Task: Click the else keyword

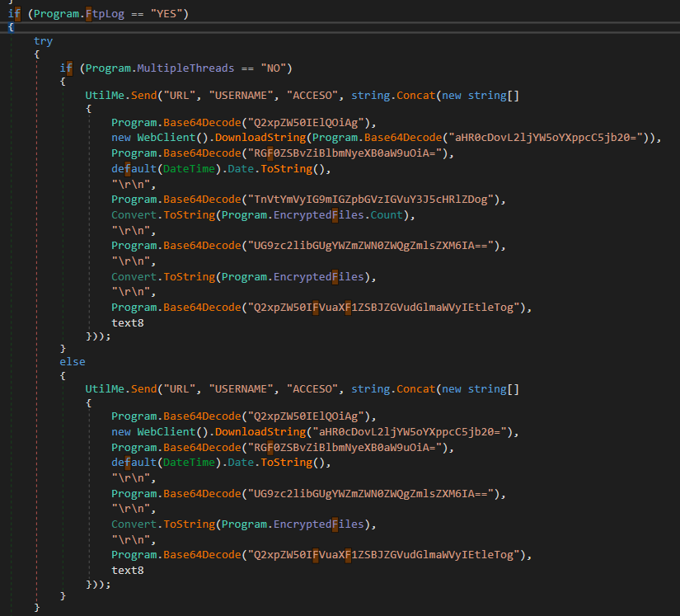Action: 73,362
